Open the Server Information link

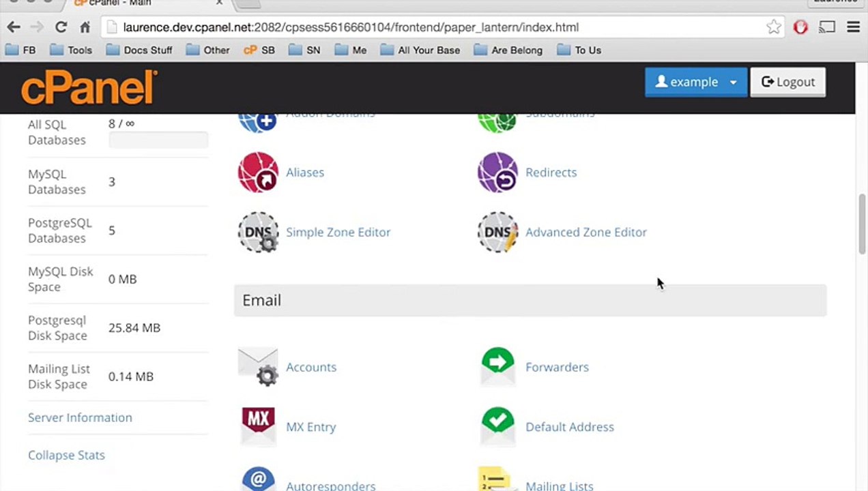(x=80, y=417)
